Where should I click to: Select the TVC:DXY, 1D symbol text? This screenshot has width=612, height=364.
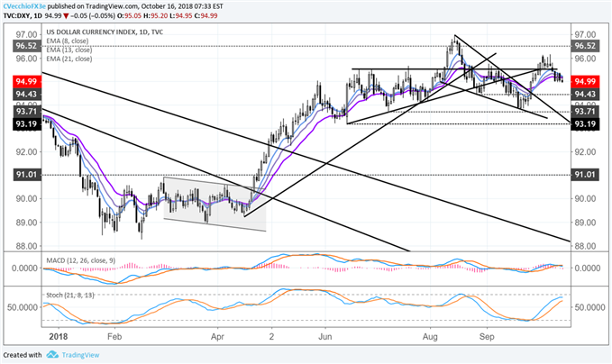coord(23,15)
